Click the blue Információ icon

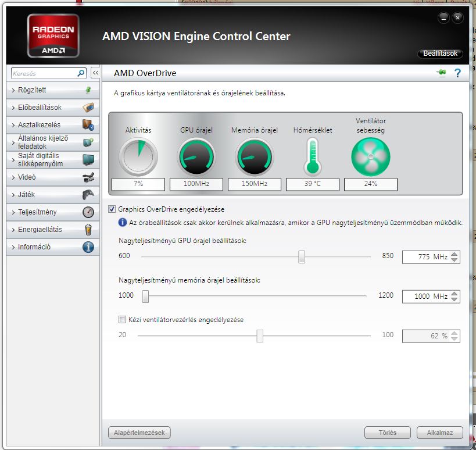point(88,247)
